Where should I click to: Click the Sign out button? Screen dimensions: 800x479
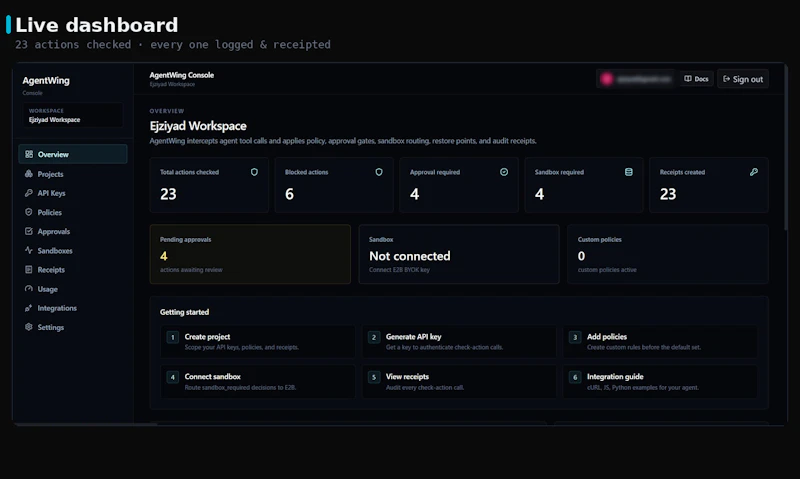[743, 79]
